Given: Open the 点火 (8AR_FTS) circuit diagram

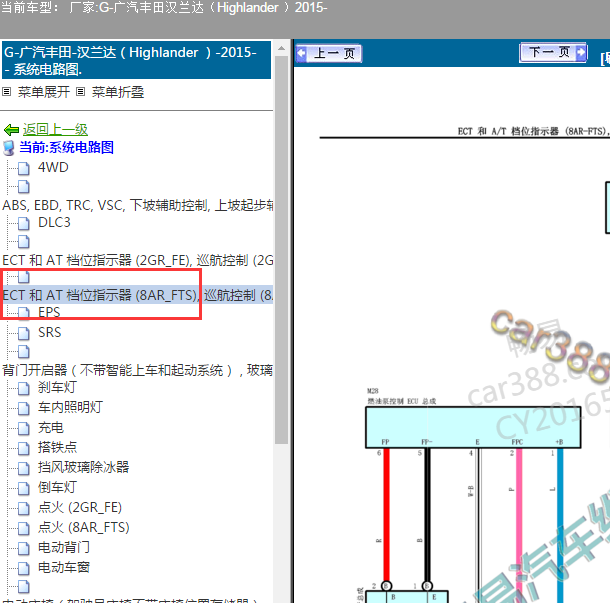Looking at the screenshot, I should 84,527.
